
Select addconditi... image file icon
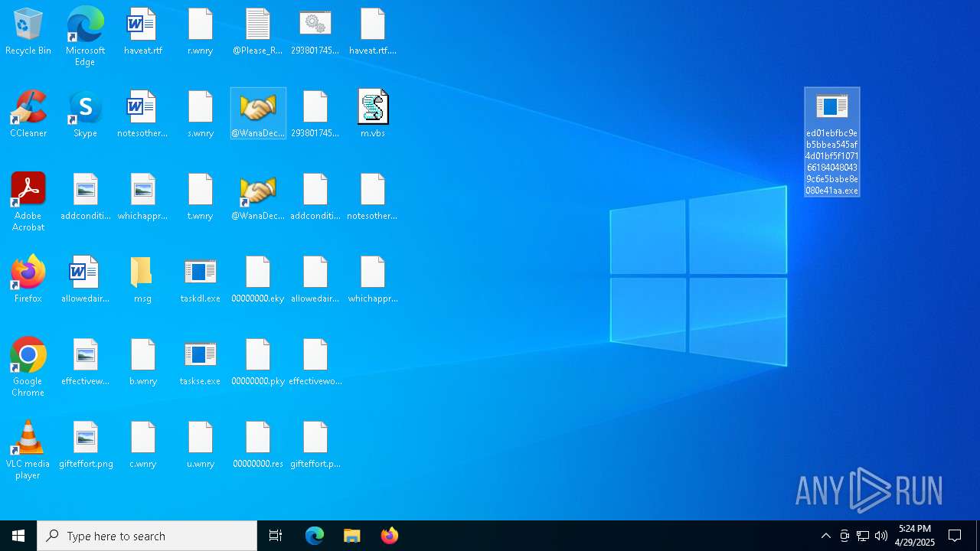(85, 197)
